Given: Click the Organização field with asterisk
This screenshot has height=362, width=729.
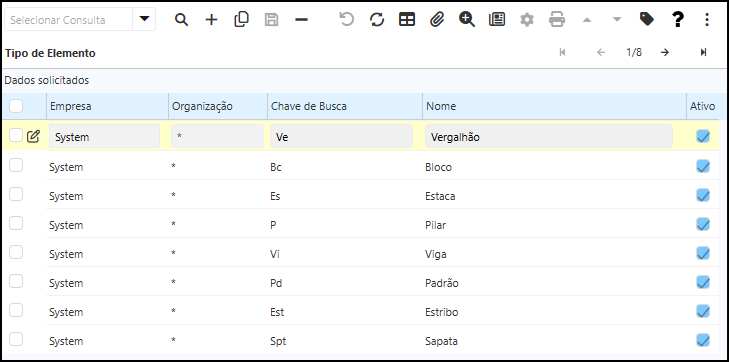Looking at the screenshot, I should [218, 137].
